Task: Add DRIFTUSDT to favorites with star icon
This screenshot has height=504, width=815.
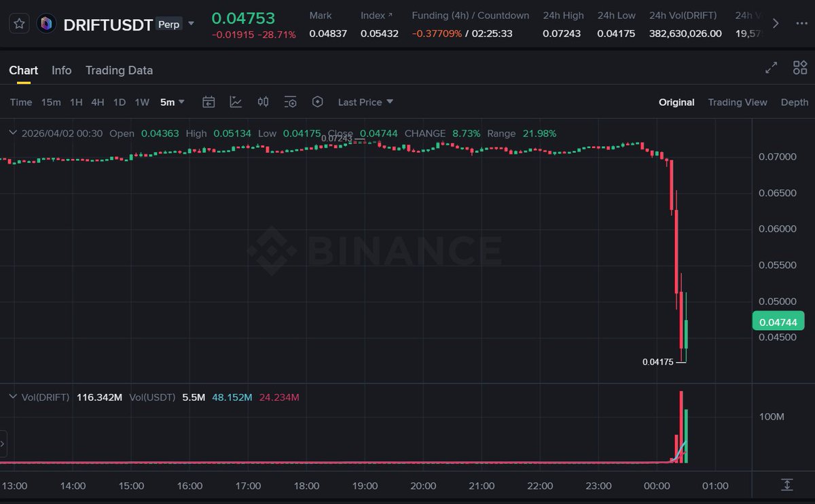Action: [20, 24]
